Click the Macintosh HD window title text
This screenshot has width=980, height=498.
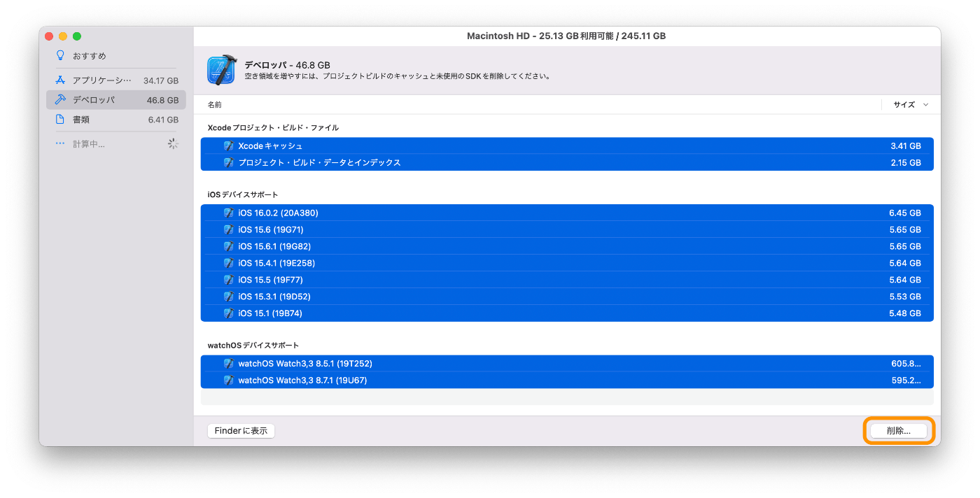pyautogui.click(x=566, y=36)
